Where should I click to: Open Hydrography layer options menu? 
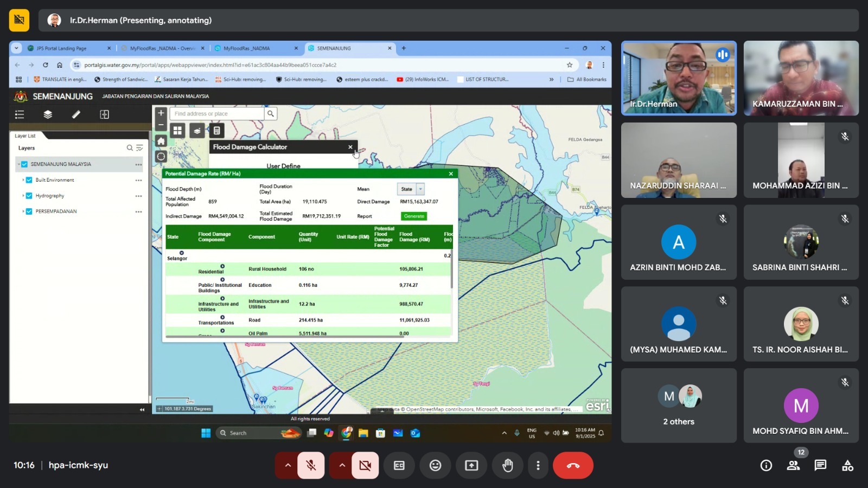click(139, 196)
